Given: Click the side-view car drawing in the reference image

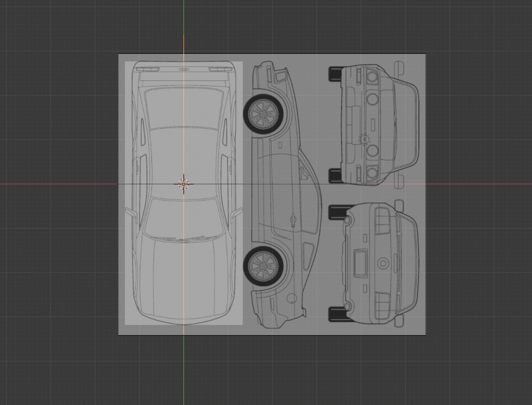Looking at the screenshot, I should pyautogui.click(x=282, y=194).
